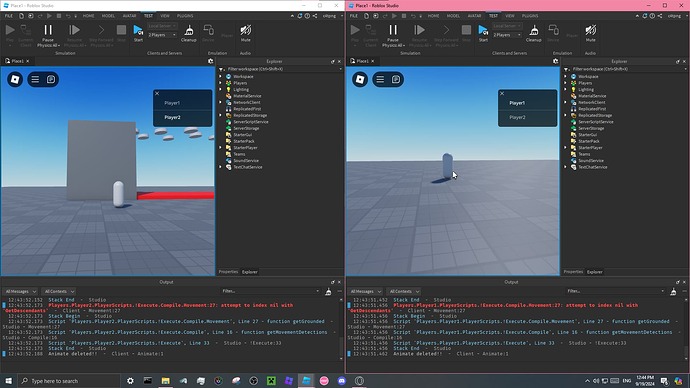Select Teams in right Explorer
The image size is (690, 388).
click(584, 154)
